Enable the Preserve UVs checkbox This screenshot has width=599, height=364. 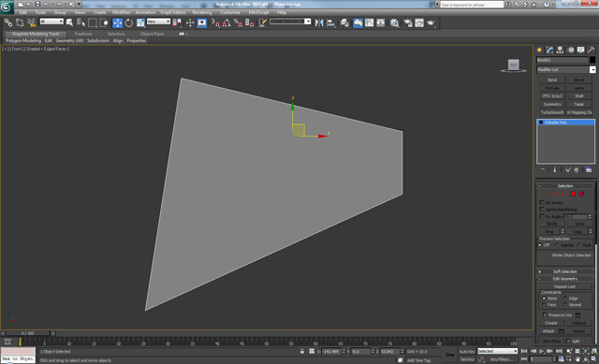(545, 315)
